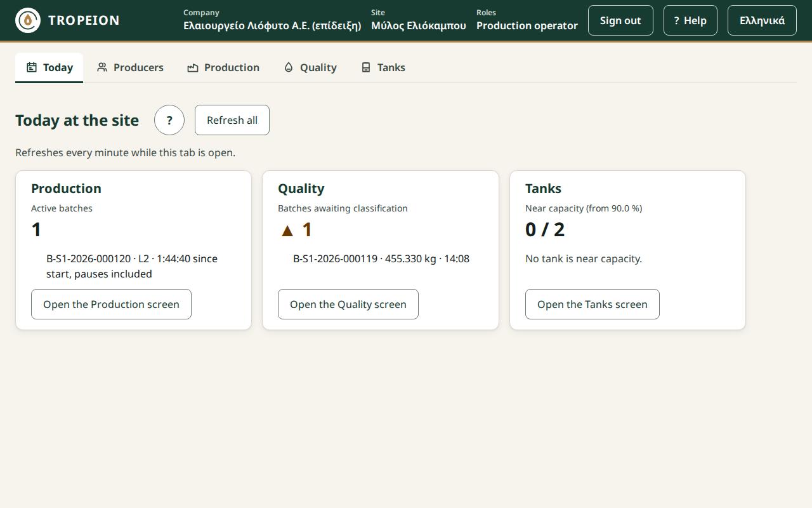Screen dimensions: 812x508
Task: Switch language to Ελληνικά
Action: coord(762,20)
